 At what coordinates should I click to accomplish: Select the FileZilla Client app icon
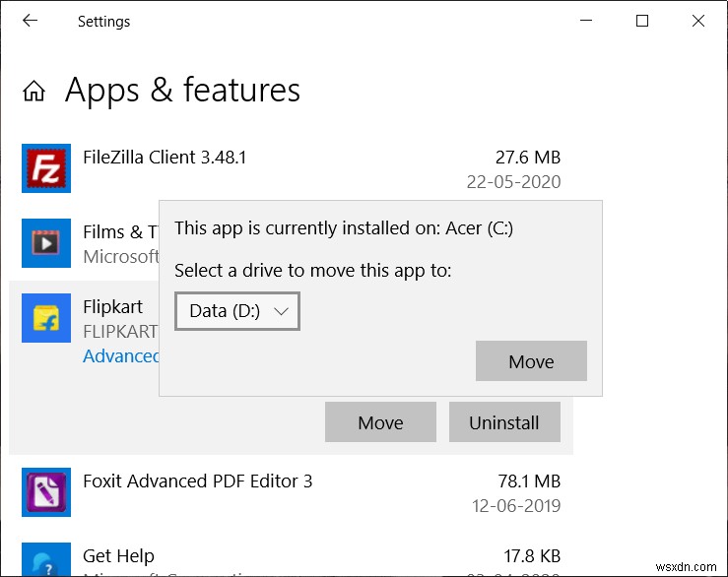point(46,168)
